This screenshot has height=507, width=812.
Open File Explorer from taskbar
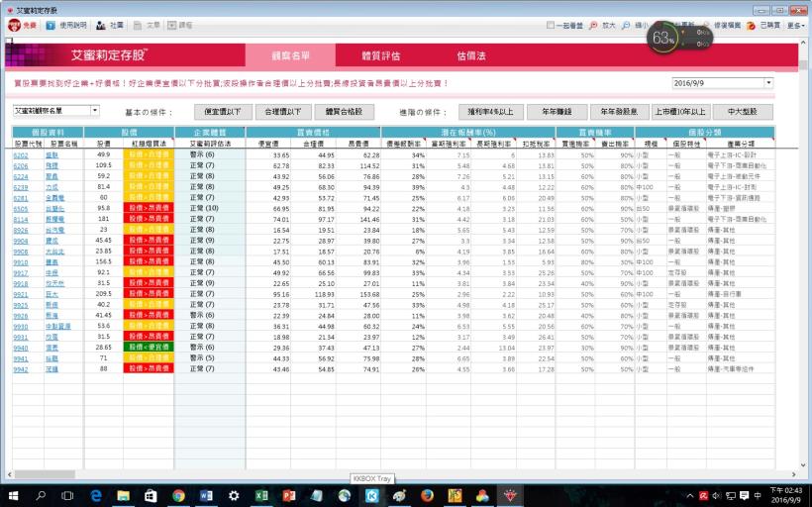coord(123,495)
